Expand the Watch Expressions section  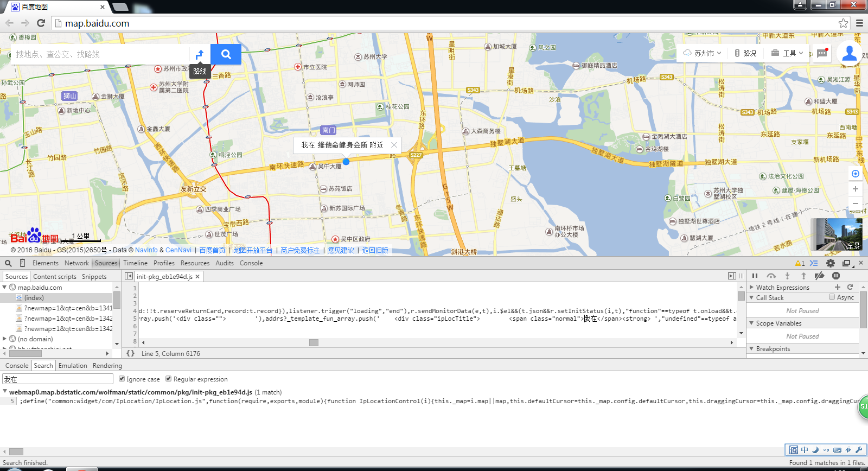tap(751, 287)
